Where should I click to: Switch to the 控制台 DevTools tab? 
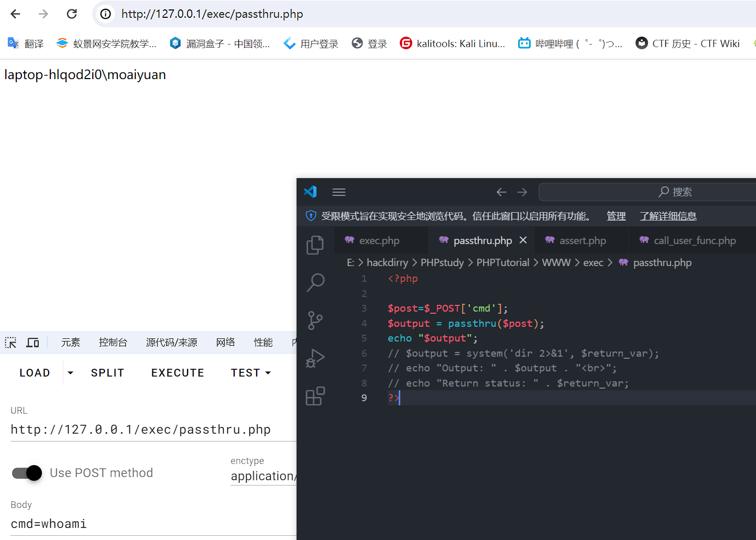point(113,343)
